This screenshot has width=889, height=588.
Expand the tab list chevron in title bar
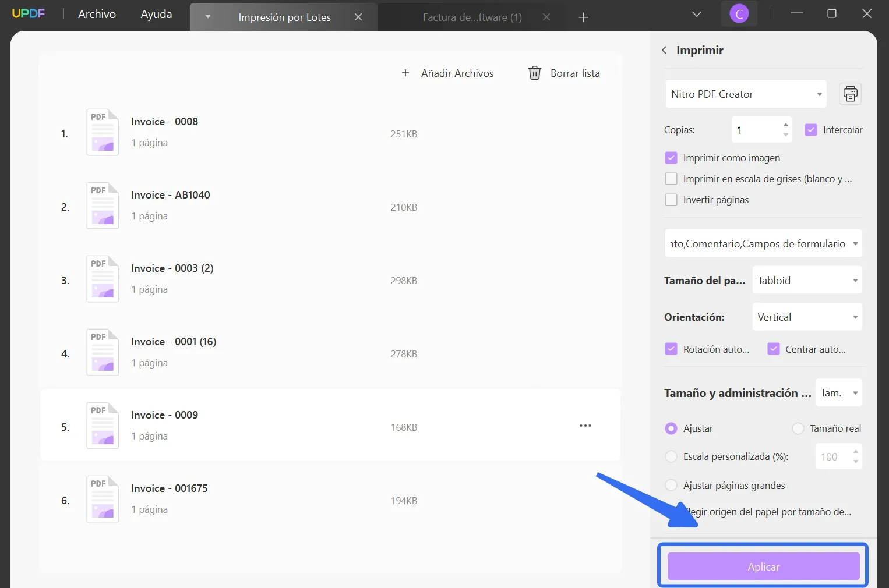click(697, 14)
